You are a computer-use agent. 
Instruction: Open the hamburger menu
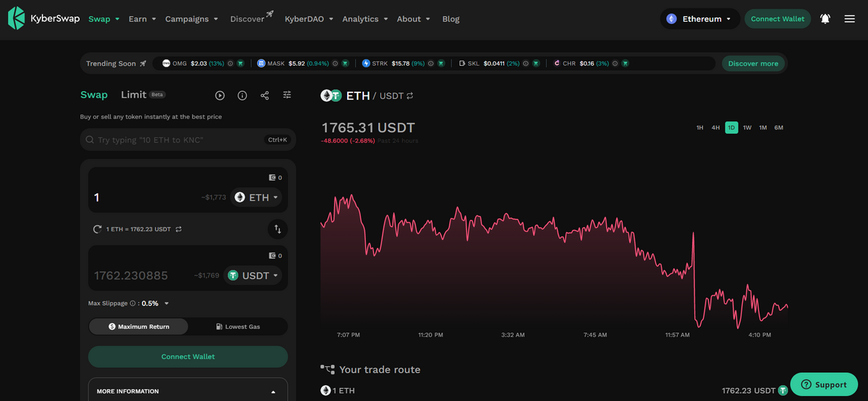[850, 19]
